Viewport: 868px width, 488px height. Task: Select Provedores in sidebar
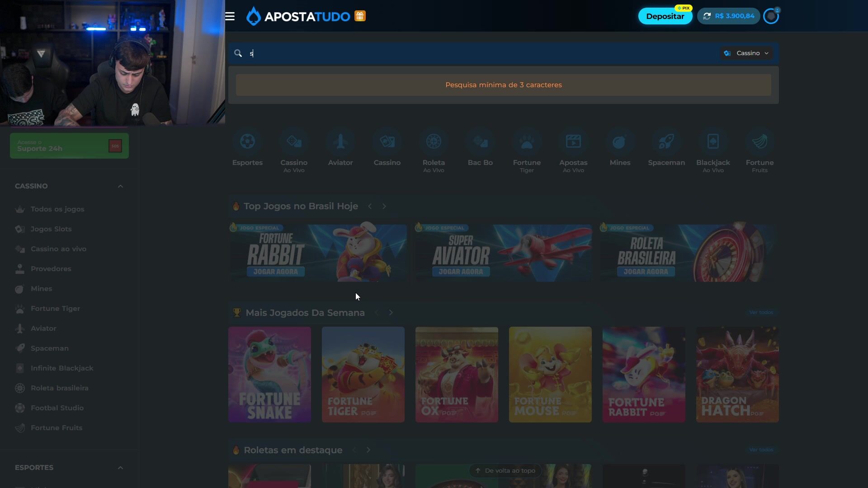(51, 269)
